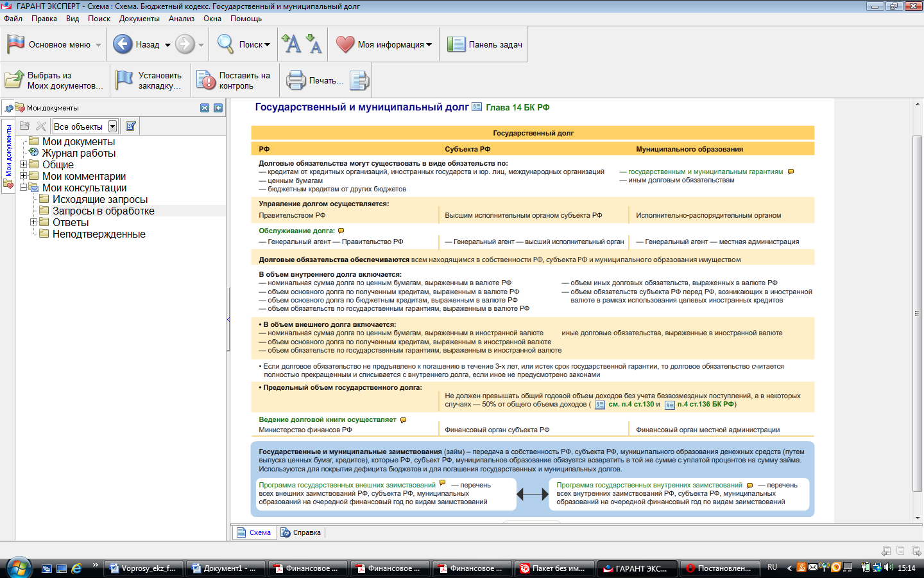Collapse the Мои консультации node
The width and height of the screenshot is (924, 578).
click(23, 188)
